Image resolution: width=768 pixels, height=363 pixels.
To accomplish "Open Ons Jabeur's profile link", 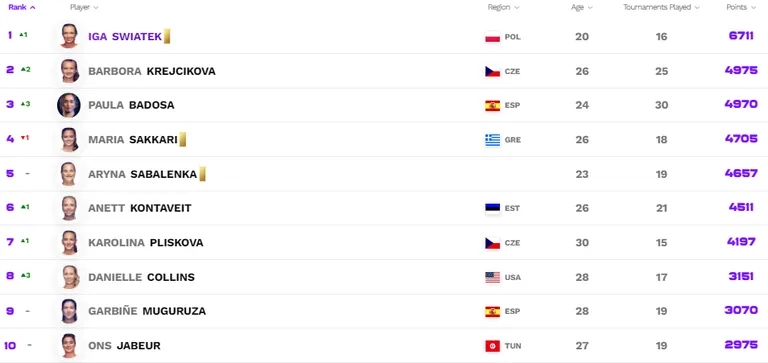I will tap(124, 346).
